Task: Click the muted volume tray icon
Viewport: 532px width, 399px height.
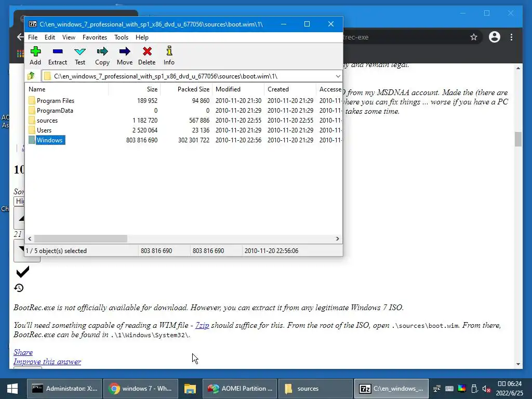Action: pos(486,389)
